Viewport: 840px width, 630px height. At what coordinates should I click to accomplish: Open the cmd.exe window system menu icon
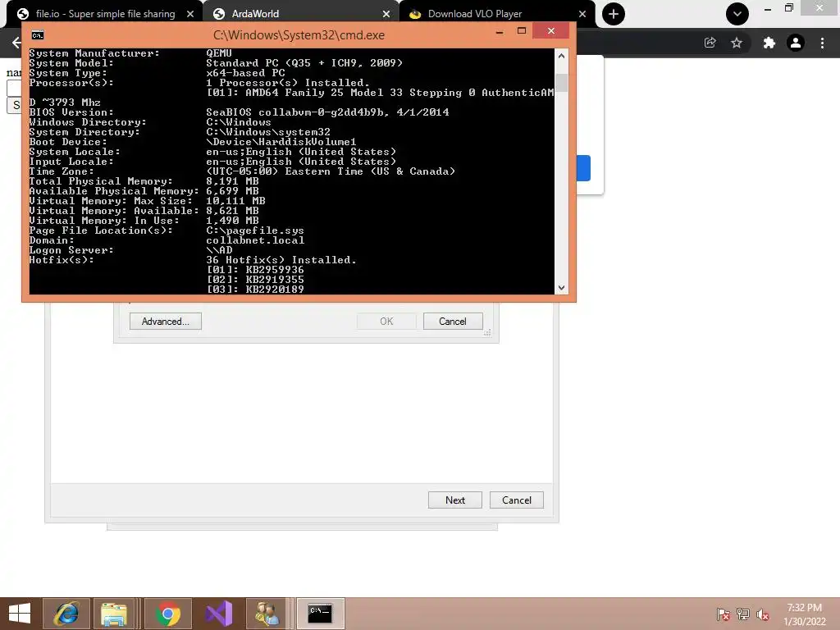coord(38,35)
